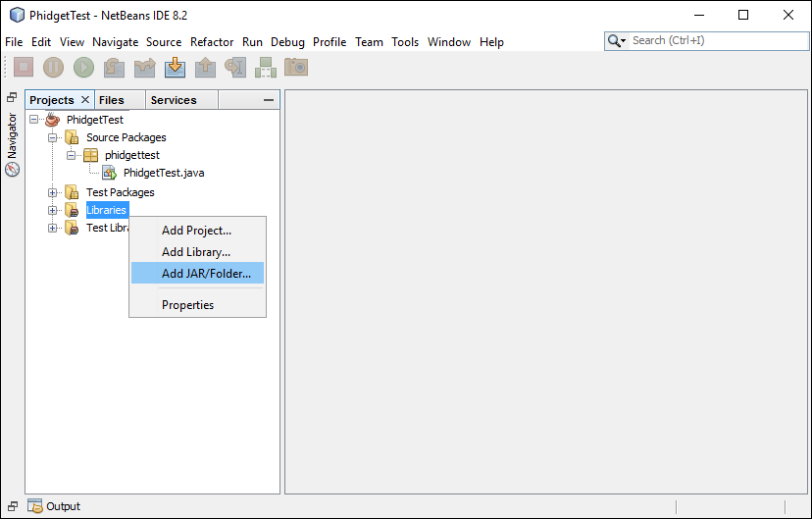Choose Add JAR/Folder... from context menu
Viewport: 812px width, 519px height.
[x=197, y=274]
